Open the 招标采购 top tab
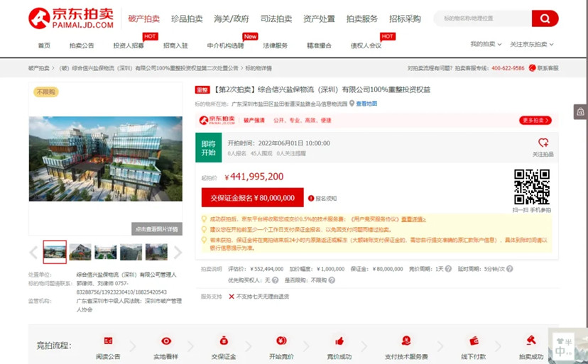This screenshot has height=364, width=588. pyautogui.click(x=405, y=18)
